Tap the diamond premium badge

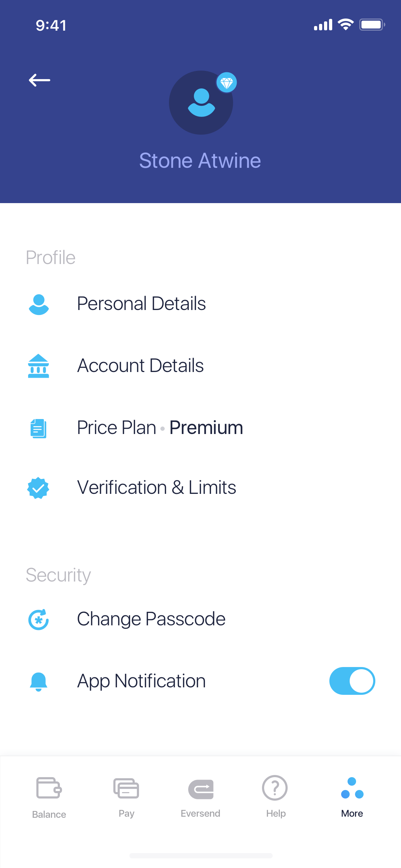click(227, 83)
